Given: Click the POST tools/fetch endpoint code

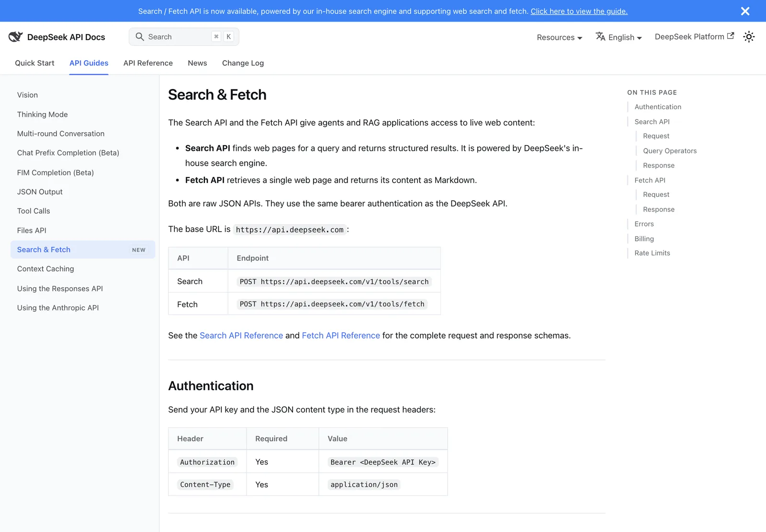Looking at the screenshot, I should (x=332, y=304).
